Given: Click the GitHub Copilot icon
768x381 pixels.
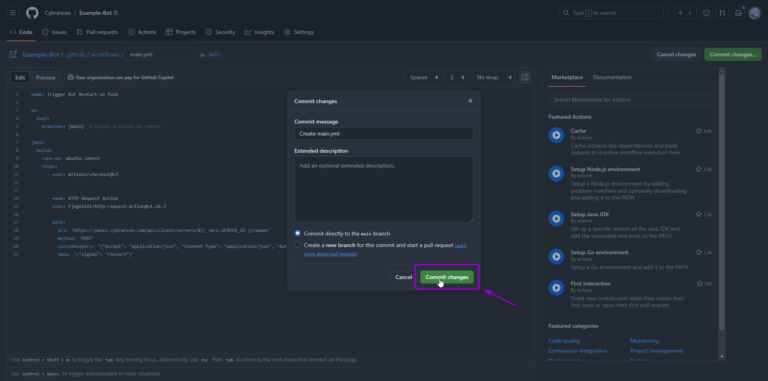Looking at the screenshot, I should click(x=71, y=77).
